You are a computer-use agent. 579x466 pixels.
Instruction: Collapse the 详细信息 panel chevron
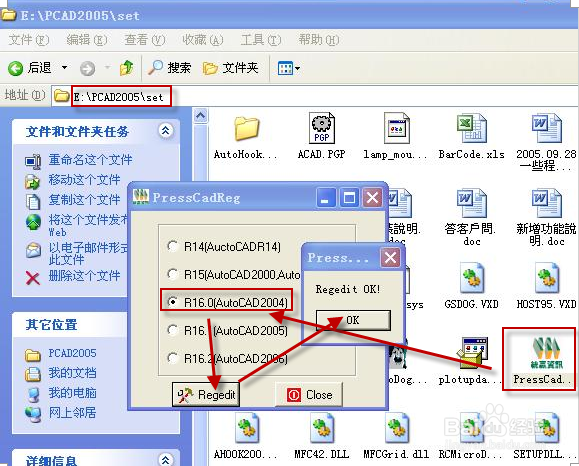tap(165, 460)
